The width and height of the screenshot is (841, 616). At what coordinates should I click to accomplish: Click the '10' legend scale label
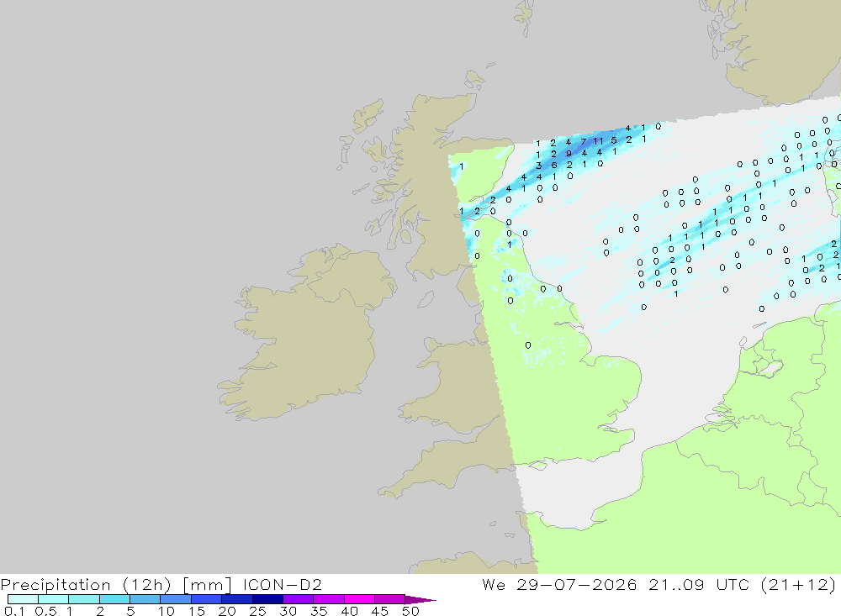tap(167, 611)
